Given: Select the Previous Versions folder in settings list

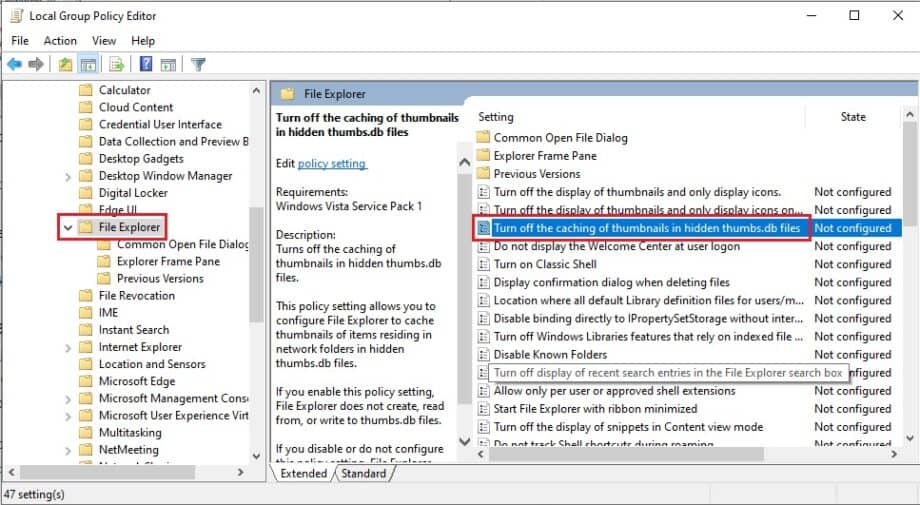Looking at the screenshot, I should click(x=536, y=174).
